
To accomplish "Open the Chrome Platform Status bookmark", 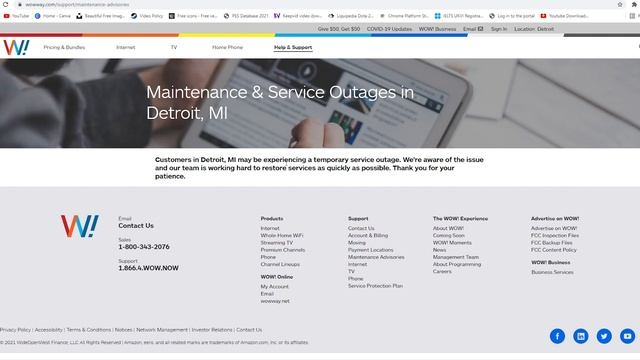I will coord(404,16).
